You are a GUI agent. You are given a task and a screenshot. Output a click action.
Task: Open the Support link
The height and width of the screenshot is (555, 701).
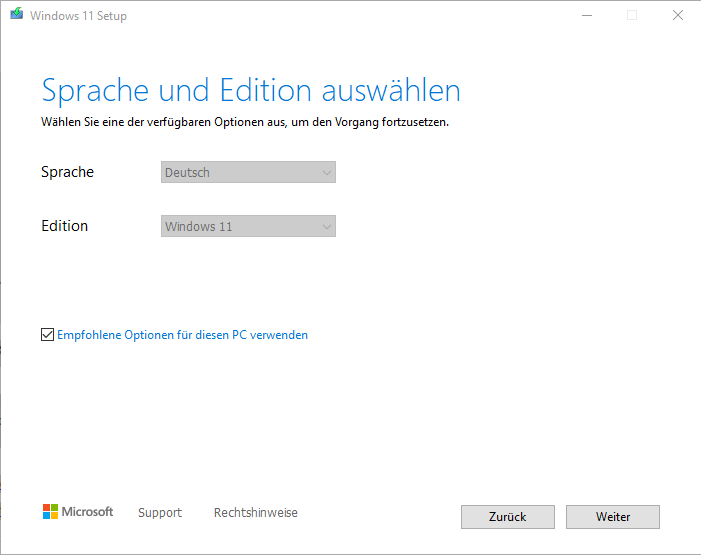160,513
